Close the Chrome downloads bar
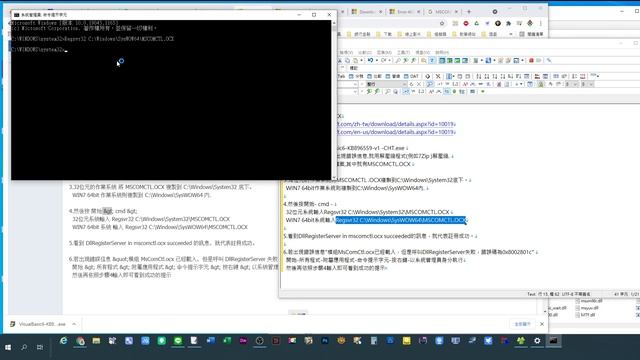The height and width of the screenshot is (360, 640). click(542, 324)
